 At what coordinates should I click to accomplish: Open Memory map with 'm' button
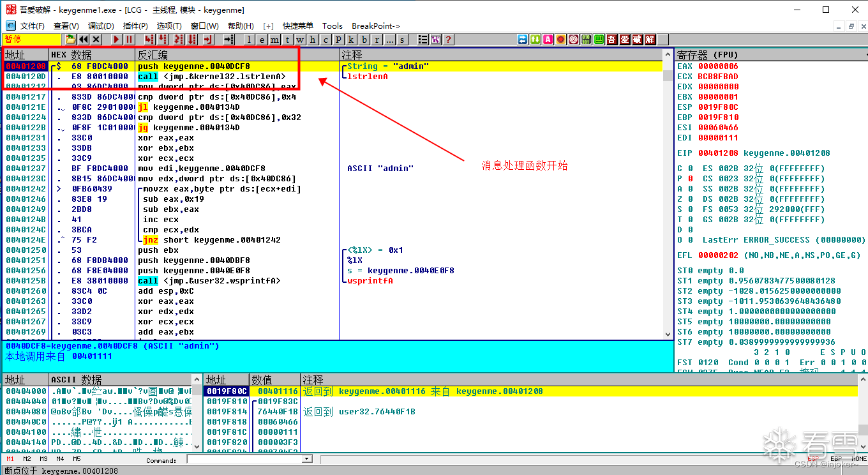pos(274,40)
